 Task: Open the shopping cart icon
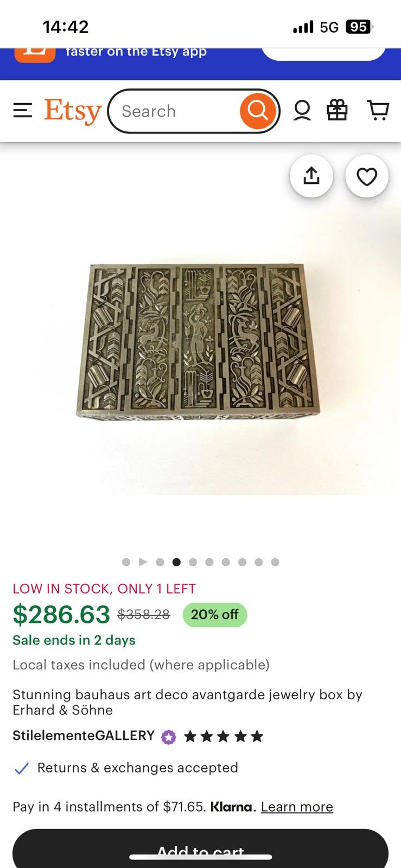[x=378, y=110]
